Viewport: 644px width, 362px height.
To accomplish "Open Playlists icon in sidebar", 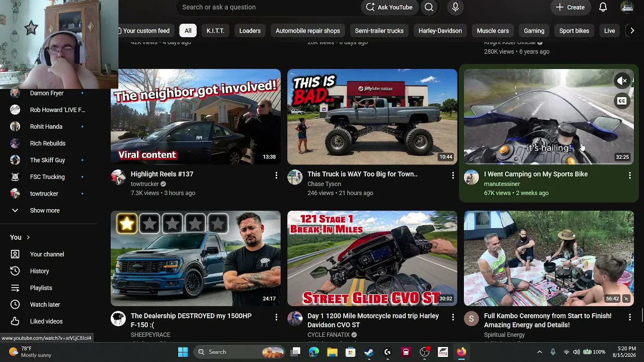I will (15, 288).
